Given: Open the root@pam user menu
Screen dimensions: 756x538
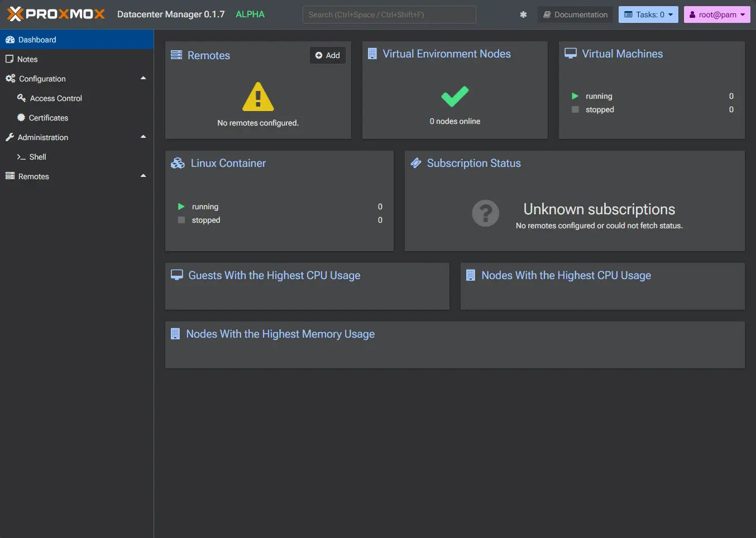Looking at the screenshot, I should pyautogui.click(x=716, y=15).
